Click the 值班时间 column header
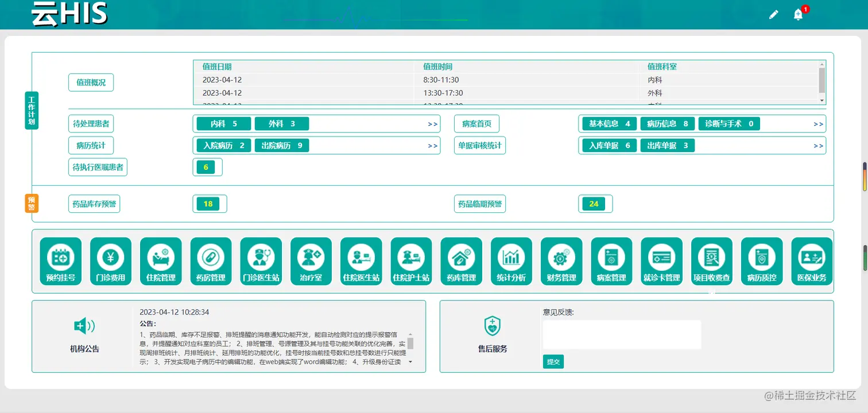This screenshot has height=413, width=868. point(438,67)
